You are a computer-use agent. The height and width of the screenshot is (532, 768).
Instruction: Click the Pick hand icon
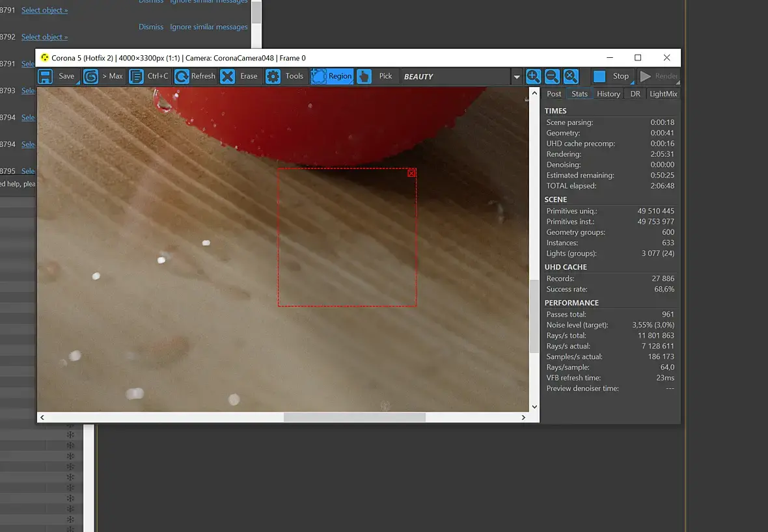click(364, 76)
